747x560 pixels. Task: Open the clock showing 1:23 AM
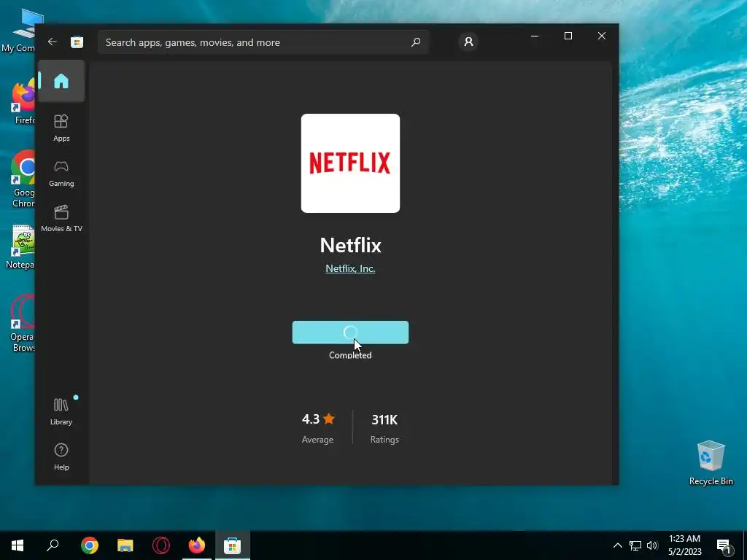pos(684,545)
